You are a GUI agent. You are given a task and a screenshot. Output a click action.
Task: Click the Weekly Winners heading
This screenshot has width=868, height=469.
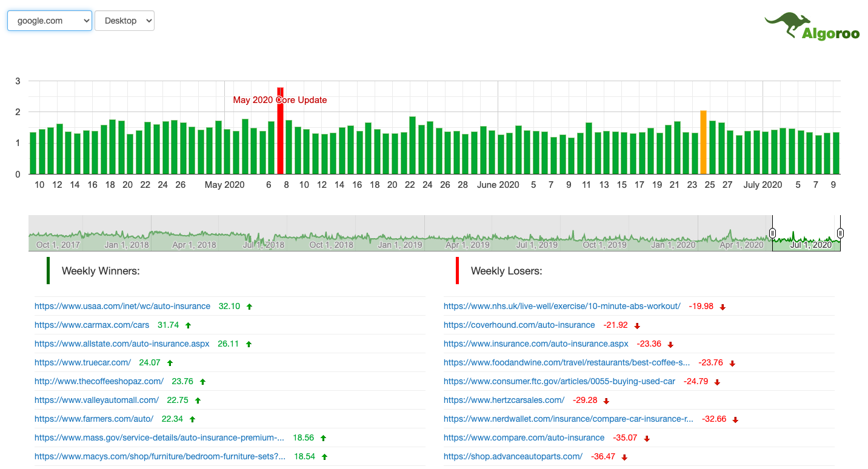pyautogui.click(x=101, y=271)
